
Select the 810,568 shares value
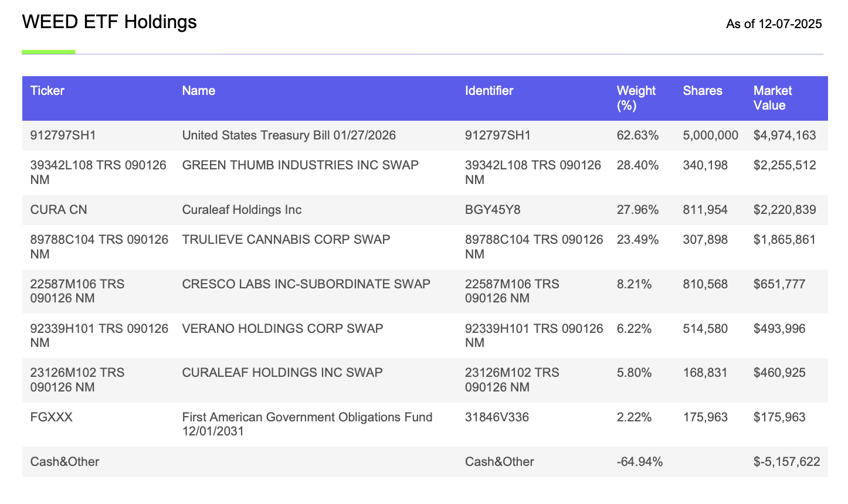(x=705, y=284)
